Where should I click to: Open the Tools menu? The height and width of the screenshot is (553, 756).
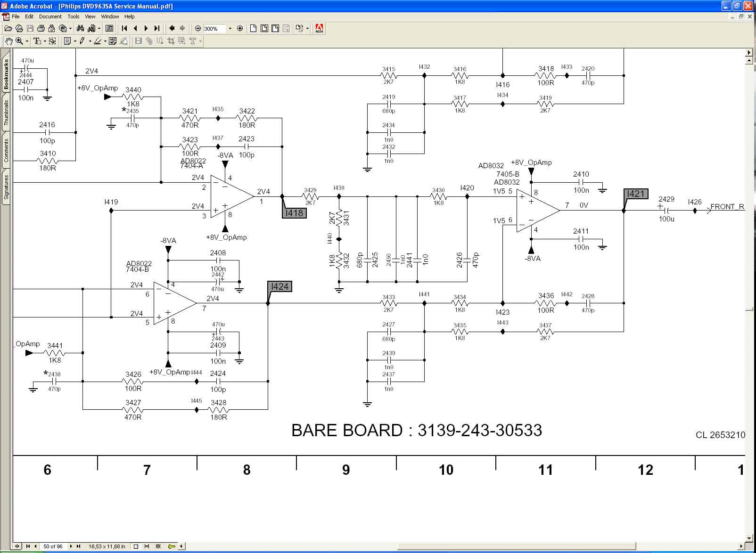point(74,16)
